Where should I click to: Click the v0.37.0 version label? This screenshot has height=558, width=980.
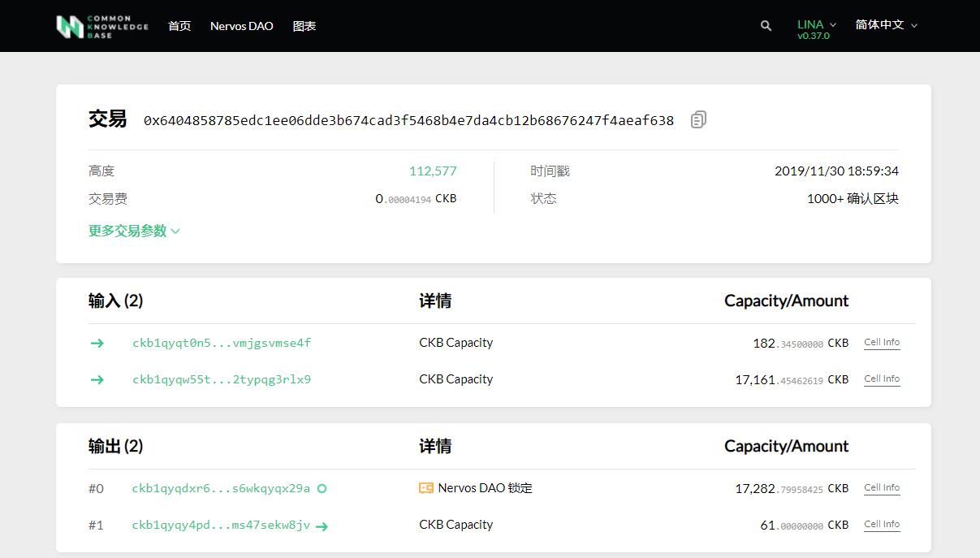pos(814,37)
